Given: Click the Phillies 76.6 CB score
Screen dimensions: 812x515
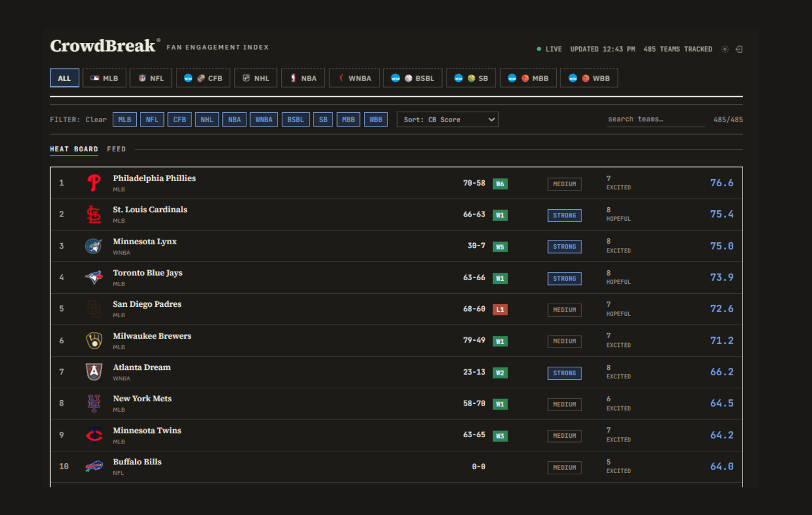Looking at the screenshot, I should point(722,183).
